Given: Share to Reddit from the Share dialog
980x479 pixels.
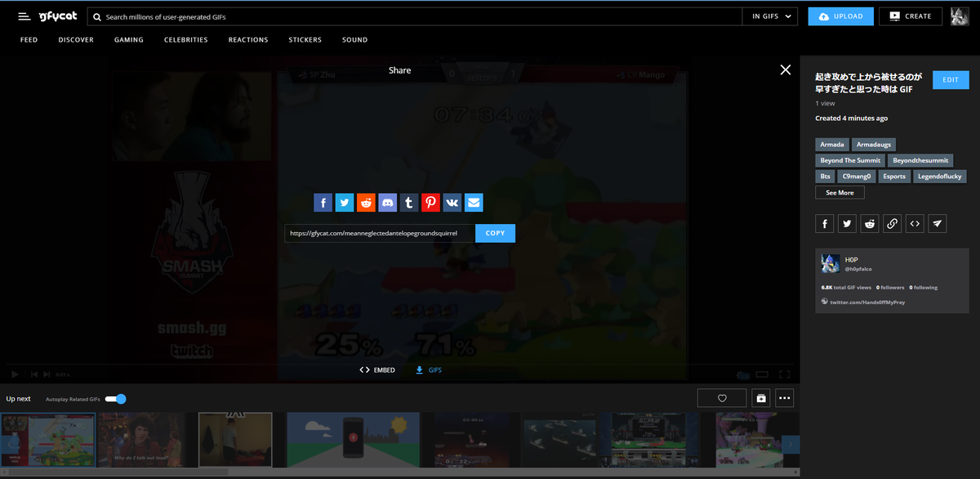Looking at the screenshot, I should pyautogui.click(x=366, y=203).
